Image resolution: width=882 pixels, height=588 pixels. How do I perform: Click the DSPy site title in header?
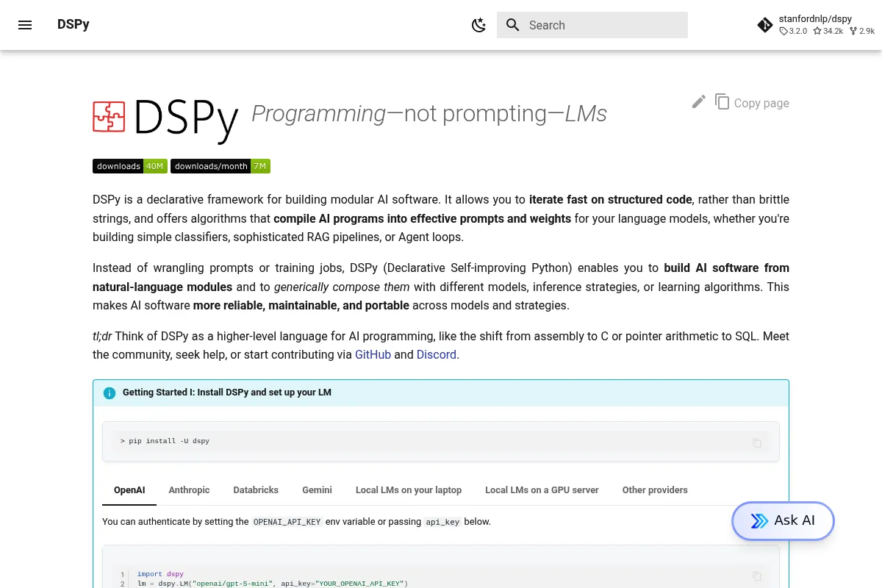tap(73, 24)
